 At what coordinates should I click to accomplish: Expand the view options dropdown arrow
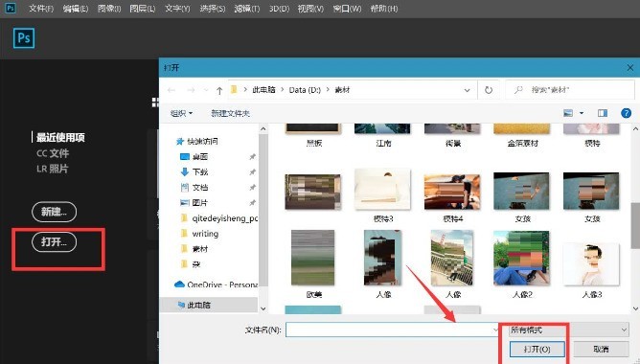tap(582, 113)
